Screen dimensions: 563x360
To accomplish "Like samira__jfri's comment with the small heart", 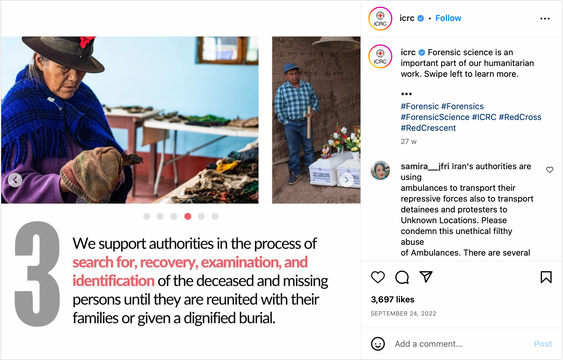I will tap(549, 170).
